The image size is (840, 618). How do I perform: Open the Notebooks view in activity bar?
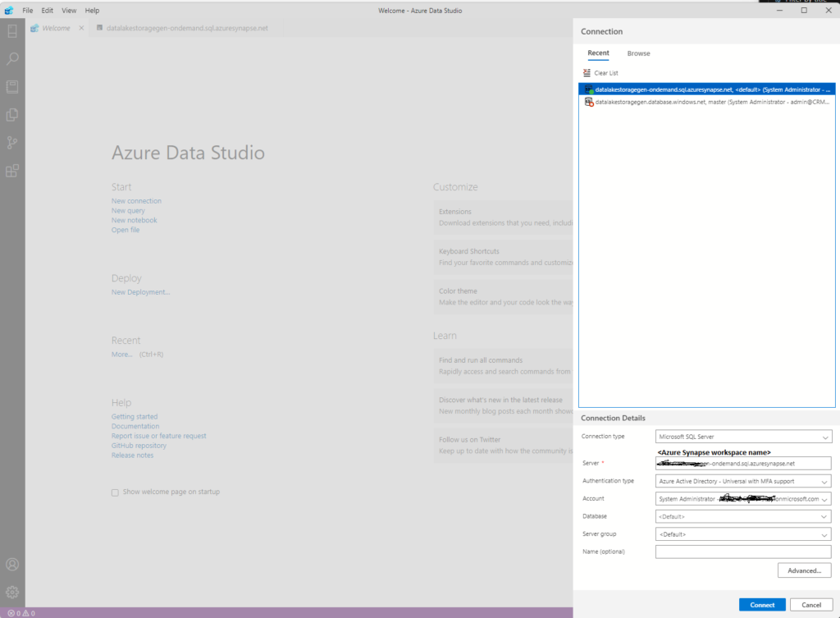pyautogui.click(x=12, y=87)
